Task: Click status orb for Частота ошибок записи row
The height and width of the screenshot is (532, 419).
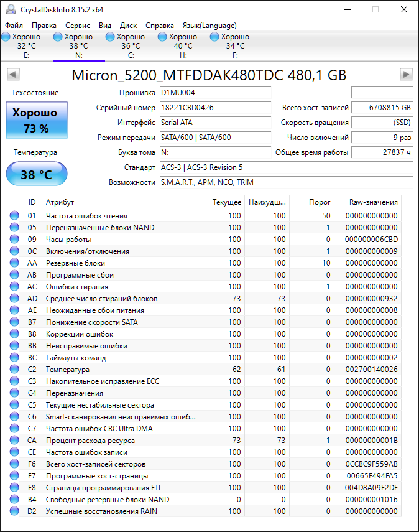Action: coord(14,452)
